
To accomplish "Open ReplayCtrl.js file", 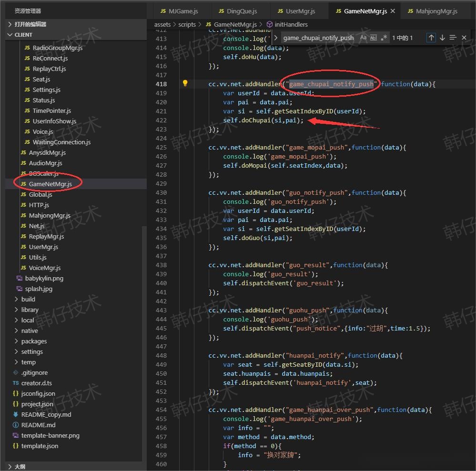I will click(x=49, y=69).
